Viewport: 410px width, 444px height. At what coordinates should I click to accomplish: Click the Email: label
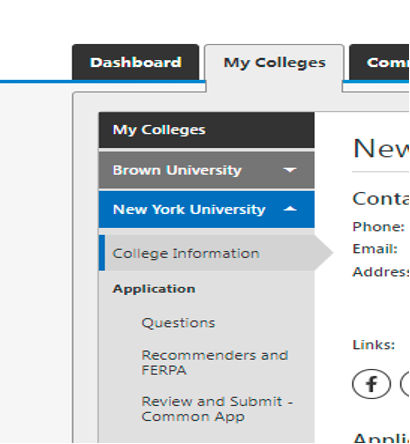pyautogui.click(x=375, y=249)
